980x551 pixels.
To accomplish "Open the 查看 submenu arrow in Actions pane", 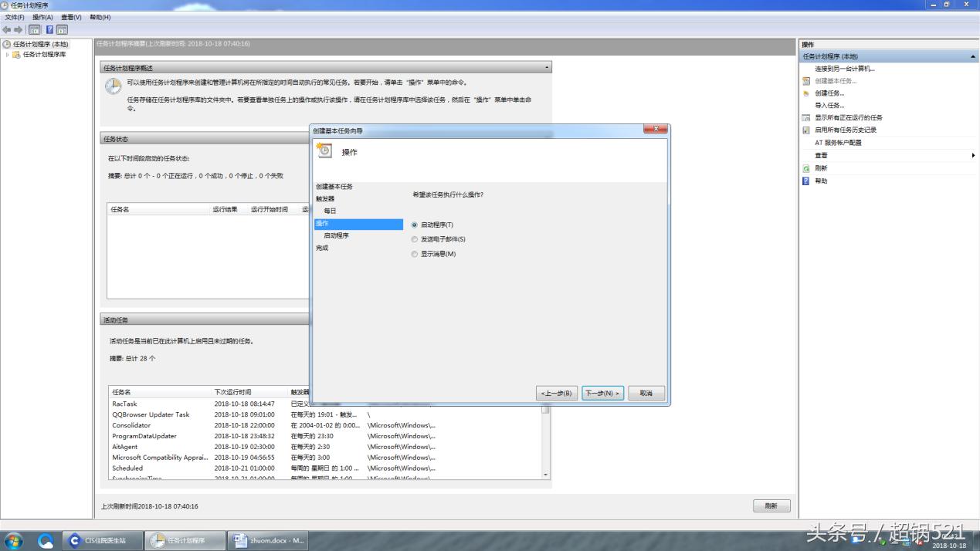I will (973, 156).
